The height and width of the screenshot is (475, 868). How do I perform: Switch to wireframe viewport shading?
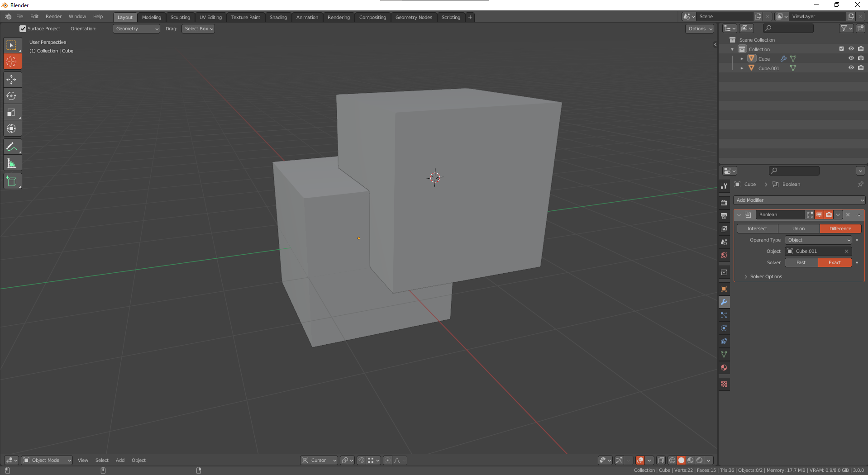click(672, 461)
